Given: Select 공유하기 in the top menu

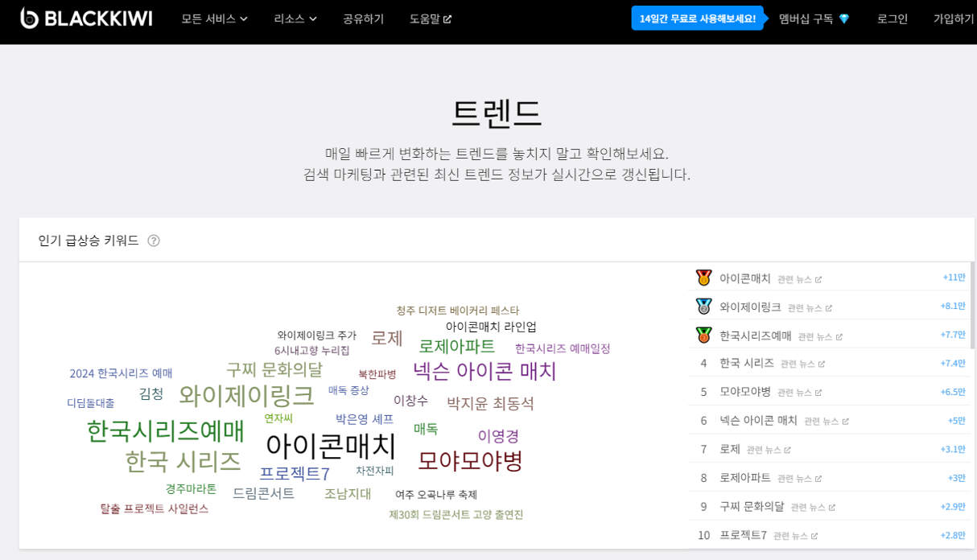Looking at the screenshot, I should click(361, 18).
